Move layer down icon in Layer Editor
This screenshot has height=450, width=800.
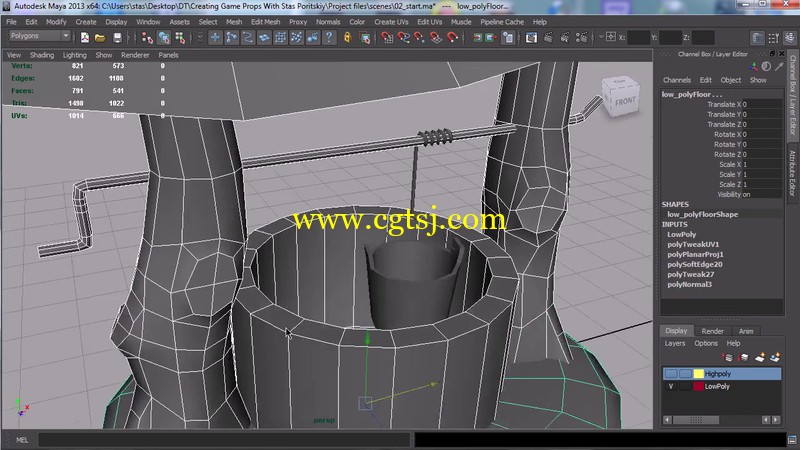coord(743,357)
